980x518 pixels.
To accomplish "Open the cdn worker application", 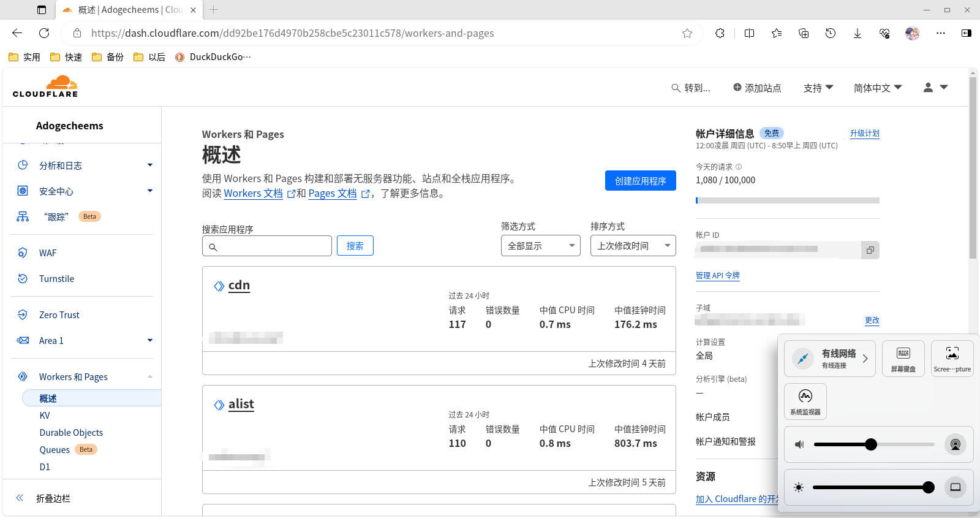I will point(239,285).
